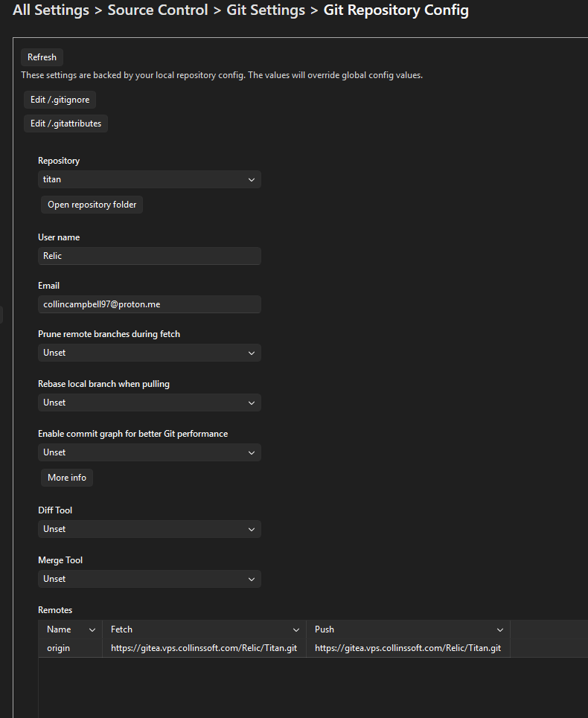Viewport: 588px width, 718px height.
Task: Expand the Enable commit graph setting dropdown
Action: (149, 452)
